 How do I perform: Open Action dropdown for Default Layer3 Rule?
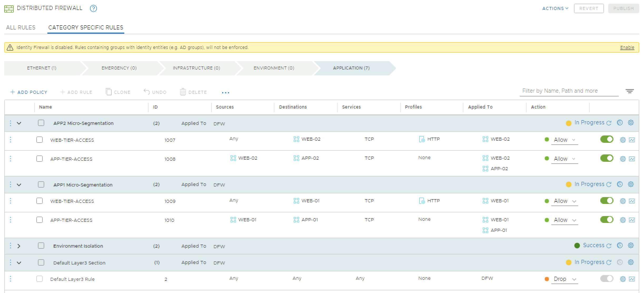pyautogui.click(x=564, y=279)
